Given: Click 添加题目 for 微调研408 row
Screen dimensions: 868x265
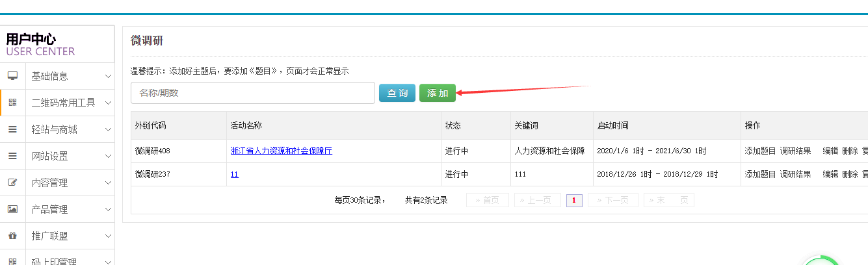Looking at the screenshot, I should 759,151.
